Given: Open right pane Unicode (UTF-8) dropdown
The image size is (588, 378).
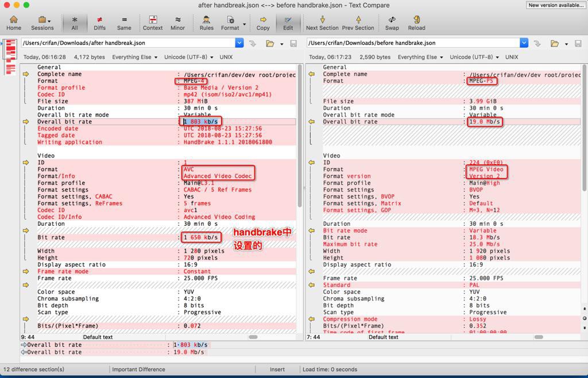Looking at the screenshot, I should coord(474,57).
